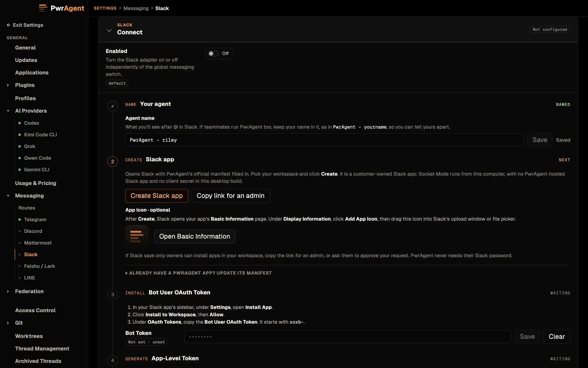Open Access Control settings
588x368 pixels.
pos(35,310)
